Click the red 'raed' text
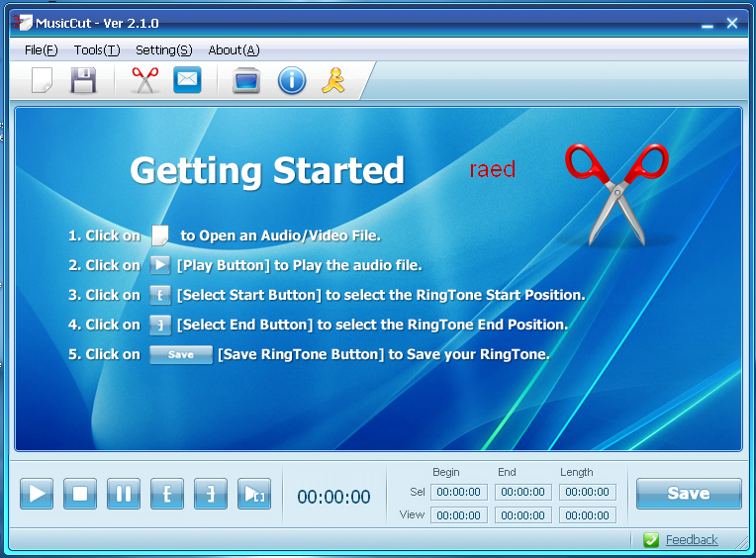The height and width of the screenshot is (558, 756). click(492, 169)
